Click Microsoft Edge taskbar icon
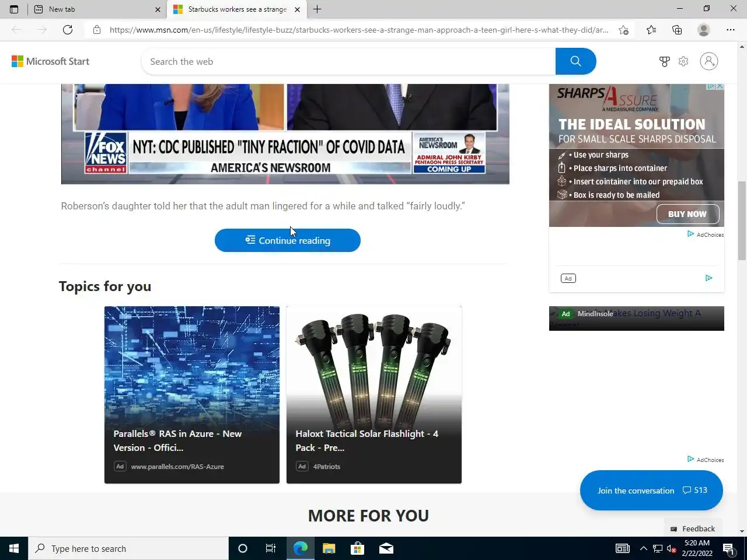The image size is (747, 560). (300, 548)
